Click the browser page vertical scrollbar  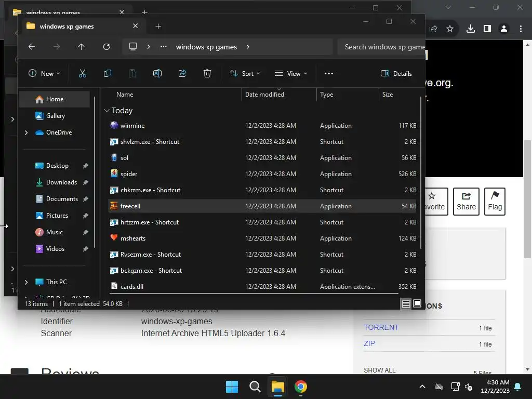[x=527, y=199]
